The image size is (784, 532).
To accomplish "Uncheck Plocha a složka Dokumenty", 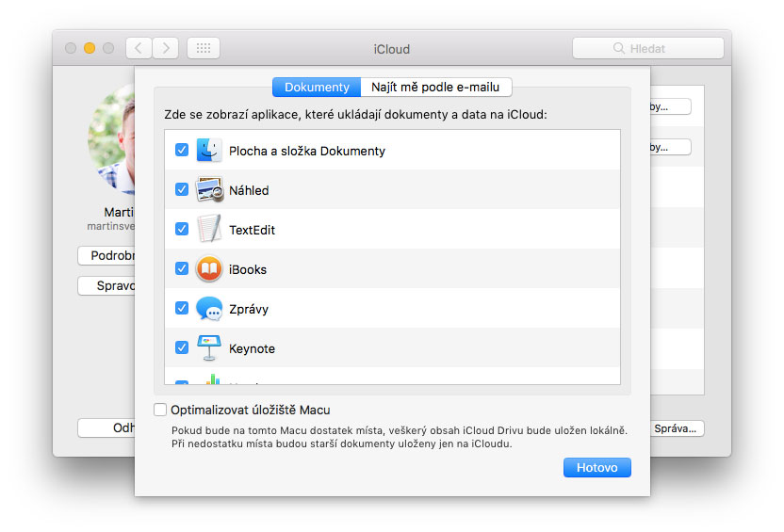I will 182,150.
